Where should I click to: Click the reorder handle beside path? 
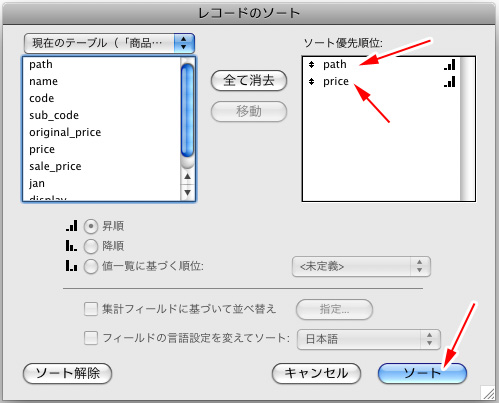[311, 64]
